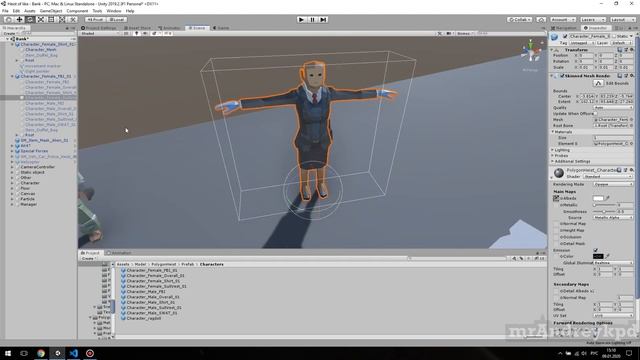Select Character_ragdoll prefab in Project
This screenshot has width=640, height=360.
tap(141, 318)
